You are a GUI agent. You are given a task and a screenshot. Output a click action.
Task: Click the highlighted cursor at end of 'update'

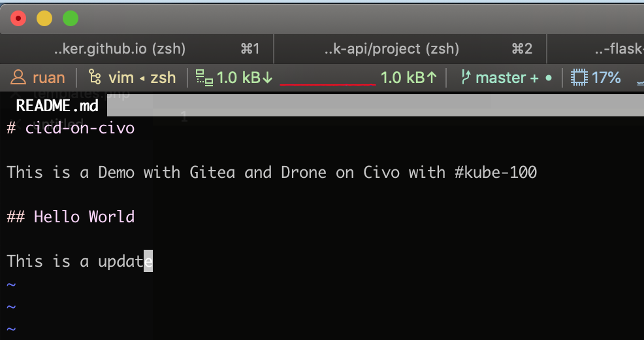148,261
